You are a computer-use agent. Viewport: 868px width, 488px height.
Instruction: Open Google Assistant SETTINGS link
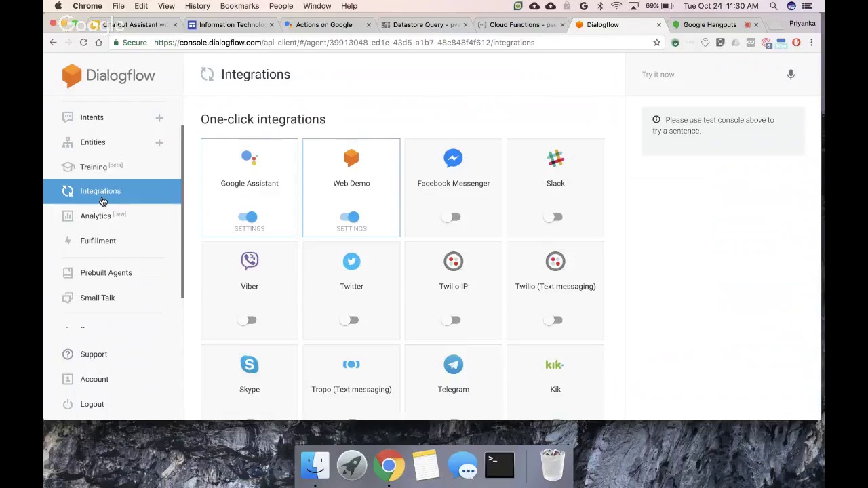250,229
